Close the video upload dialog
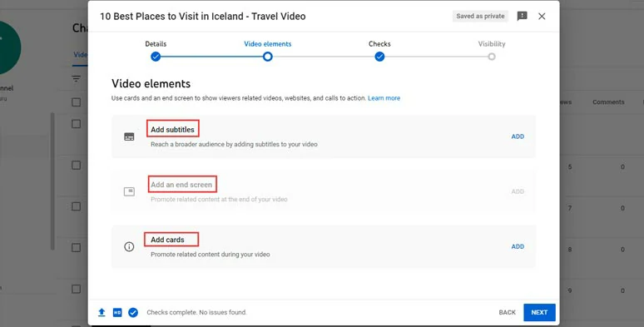 [x=542, y=16]
